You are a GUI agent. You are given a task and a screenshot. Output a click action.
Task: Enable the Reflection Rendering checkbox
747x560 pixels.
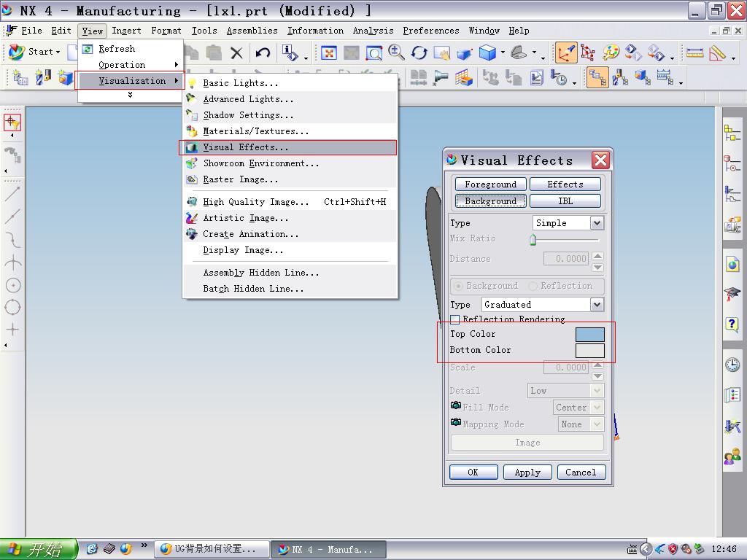455,319
